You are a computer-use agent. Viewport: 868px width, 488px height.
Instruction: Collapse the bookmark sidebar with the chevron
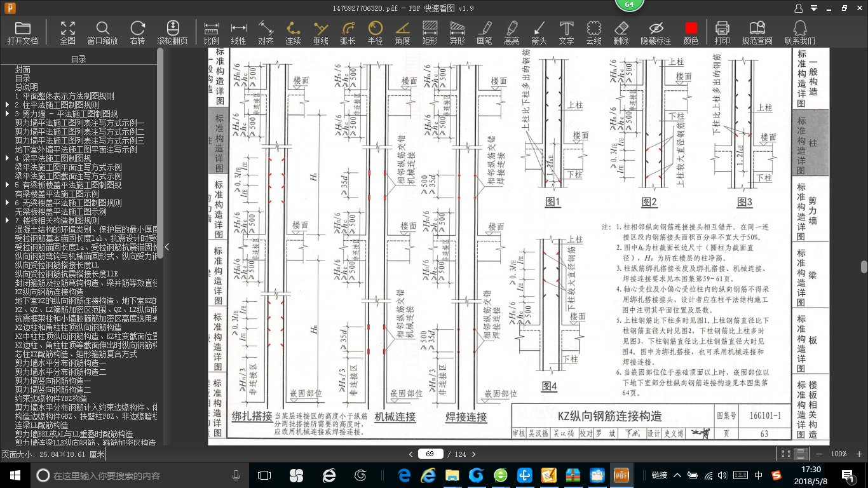point(166,247)
